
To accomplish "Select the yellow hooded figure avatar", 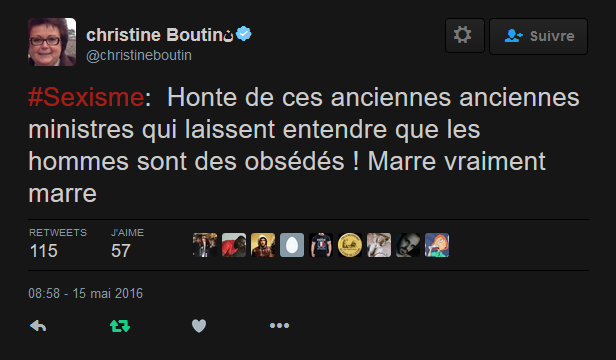I will pos(263,245).
